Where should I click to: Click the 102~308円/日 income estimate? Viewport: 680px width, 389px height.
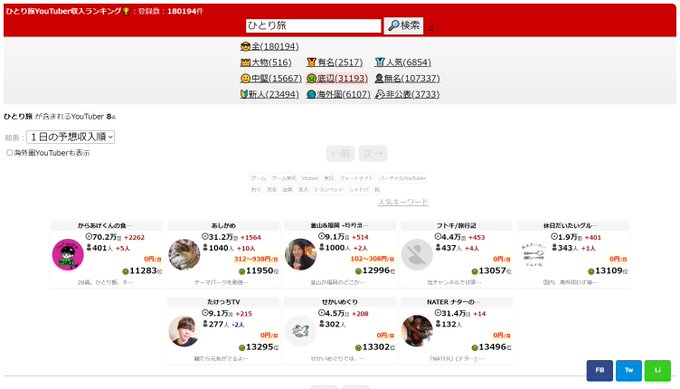372,259
